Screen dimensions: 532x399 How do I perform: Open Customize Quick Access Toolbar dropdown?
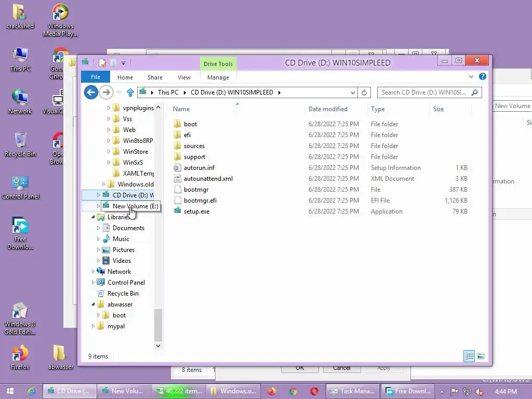[124, 63]
